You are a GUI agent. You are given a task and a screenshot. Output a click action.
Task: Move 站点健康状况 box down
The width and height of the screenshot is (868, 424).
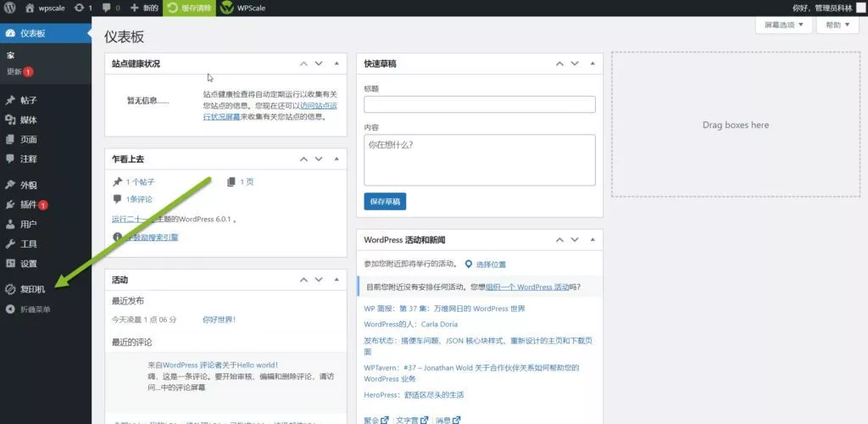[319, 64]
